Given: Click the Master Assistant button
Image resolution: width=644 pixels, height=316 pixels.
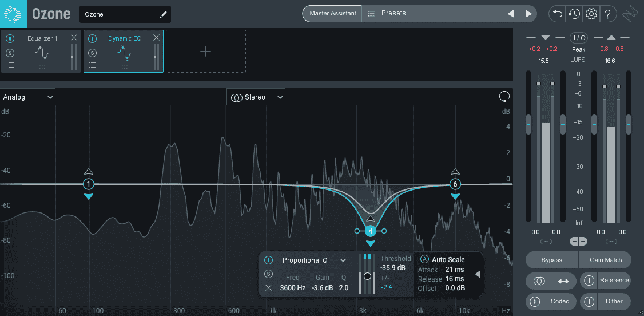Looking at the screenshot, I should [333, 14].
